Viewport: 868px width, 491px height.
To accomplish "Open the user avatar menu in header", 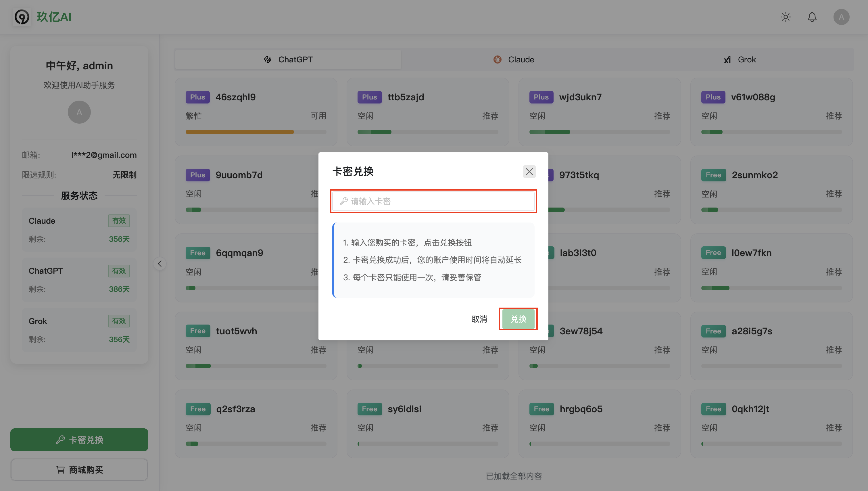I will [841, 17].
